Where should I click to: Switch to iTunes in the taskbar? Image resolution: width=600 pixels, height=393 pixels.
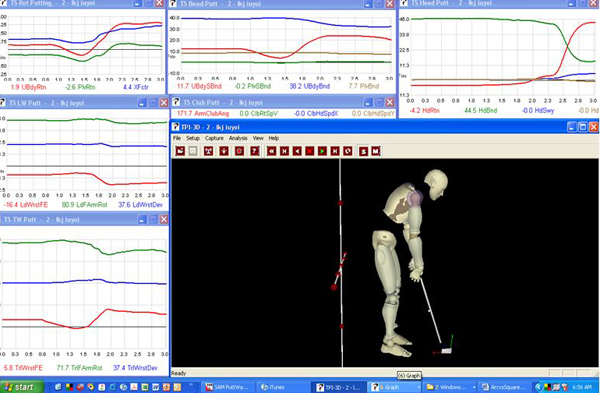281,387
